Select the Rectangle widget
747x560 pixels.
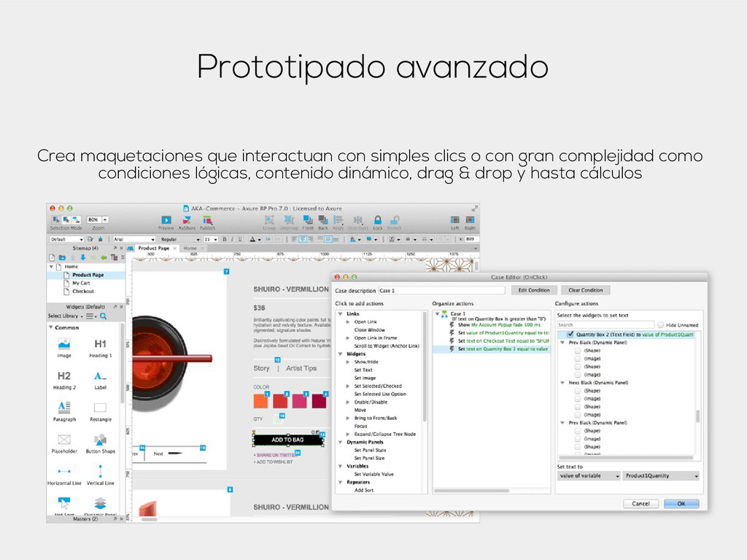click(100, 411)
